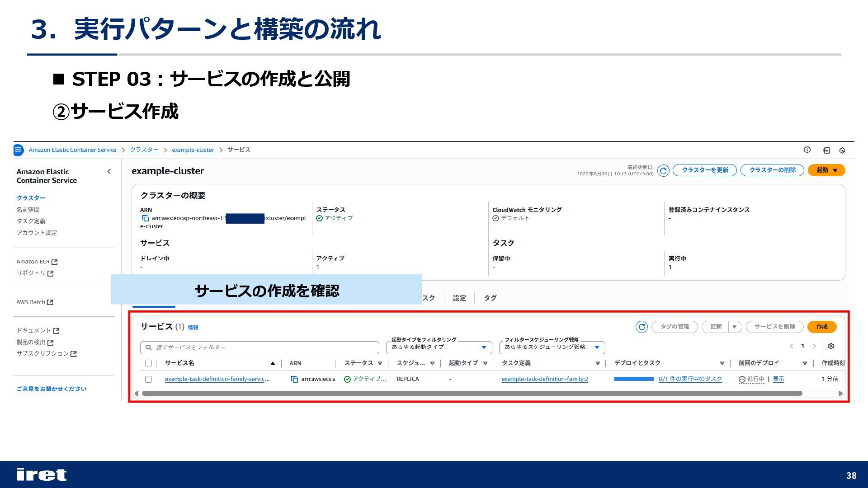Click ご意見をお聞かせください feedback link
Image resolution: width=868 pixels, height=488 pixels.
coord(52,389)
